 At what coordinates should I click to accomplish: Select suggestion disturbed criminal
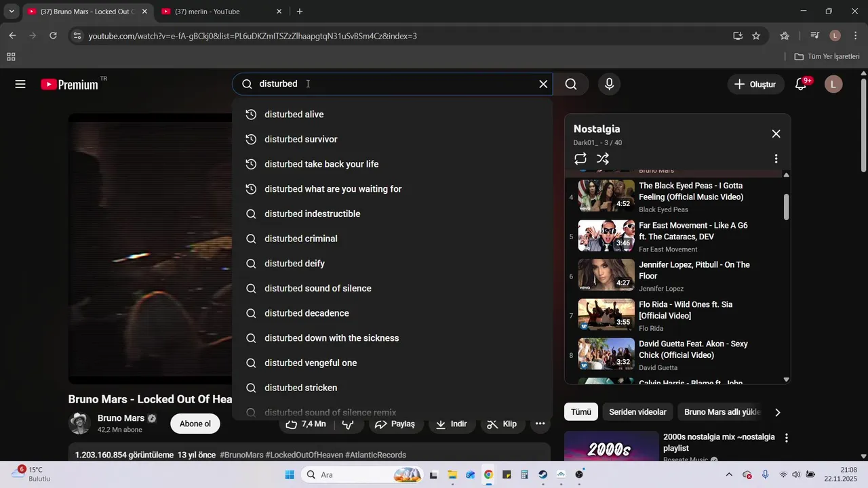392,239
